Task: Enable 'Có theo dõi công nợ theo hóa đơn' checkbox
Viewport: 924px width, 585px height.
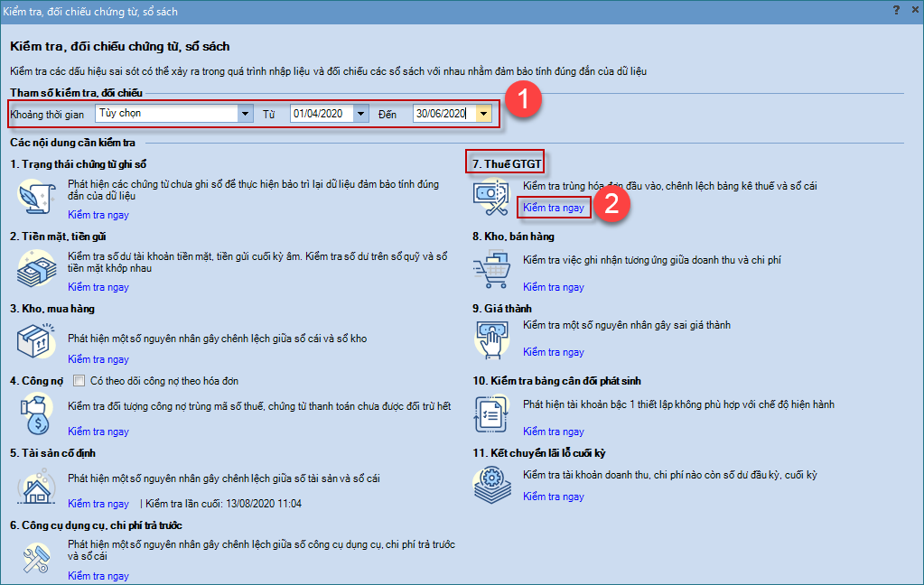Action: (x=79, y=381)
